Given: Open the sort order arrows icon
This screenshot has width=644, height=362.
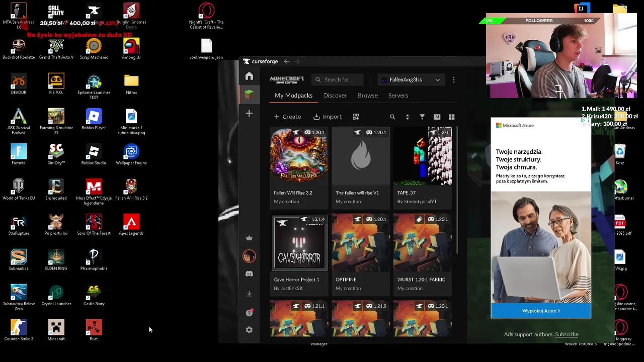Looking at the screenshot, I should click(x=407, y=117).
